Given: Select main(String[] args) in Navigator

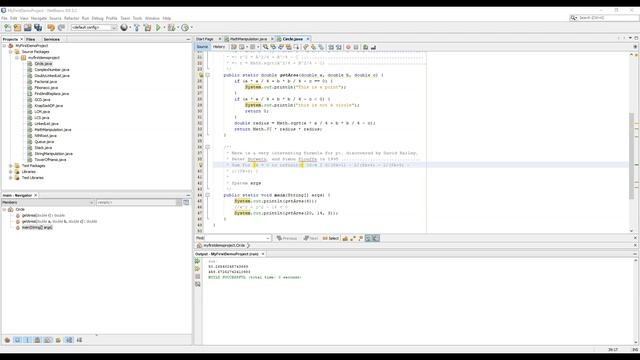Looking at the screenshot, I should (x=37, y=227).
